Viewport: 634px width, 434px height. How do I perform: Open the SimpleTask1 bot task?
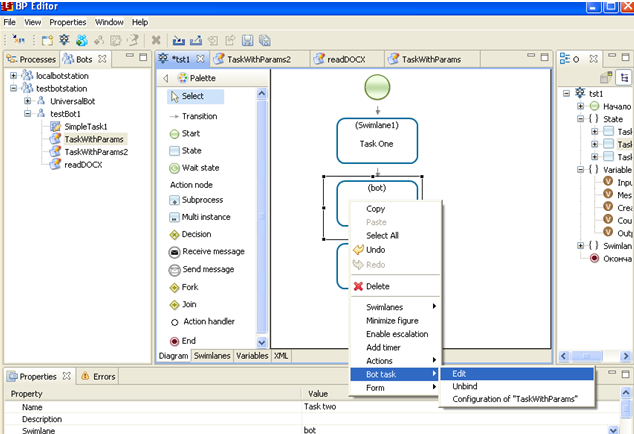84,127
